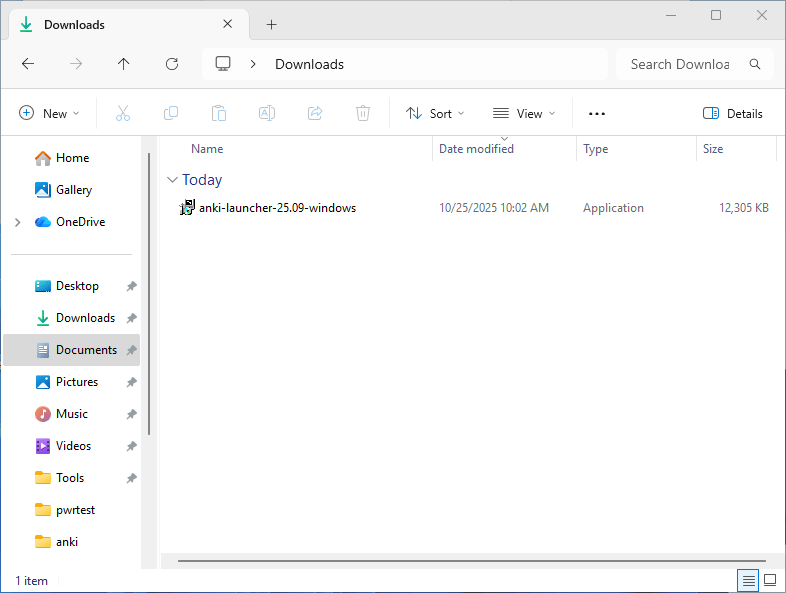Viewport: 786px width, 593px height.
Task: Refresh the Downloads folder view
Action: (x=172, y=64)
